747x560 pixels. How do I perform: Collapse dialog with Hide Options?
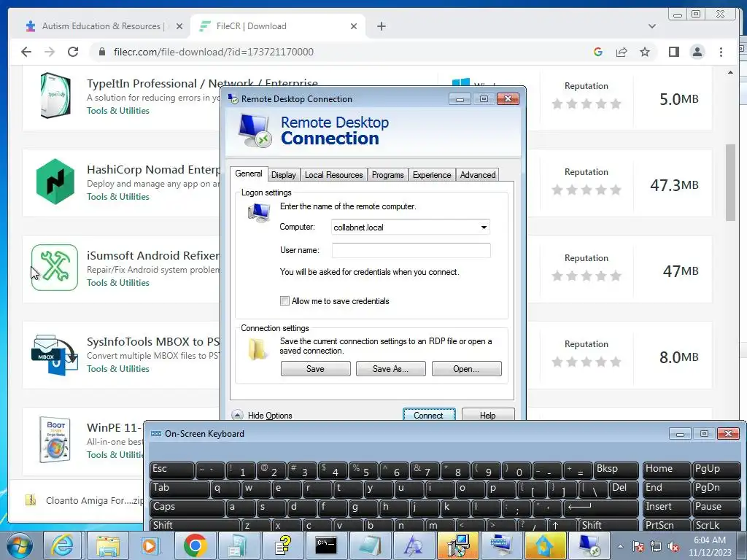(263, 415)
